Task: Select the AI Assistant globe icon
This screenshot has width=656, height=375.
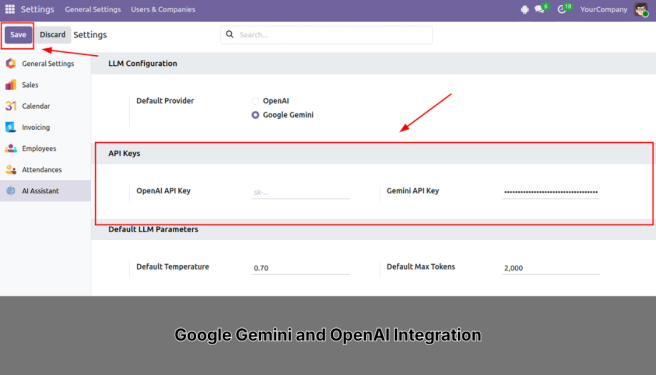Action: pyautogui.click(x=11, y=191)
